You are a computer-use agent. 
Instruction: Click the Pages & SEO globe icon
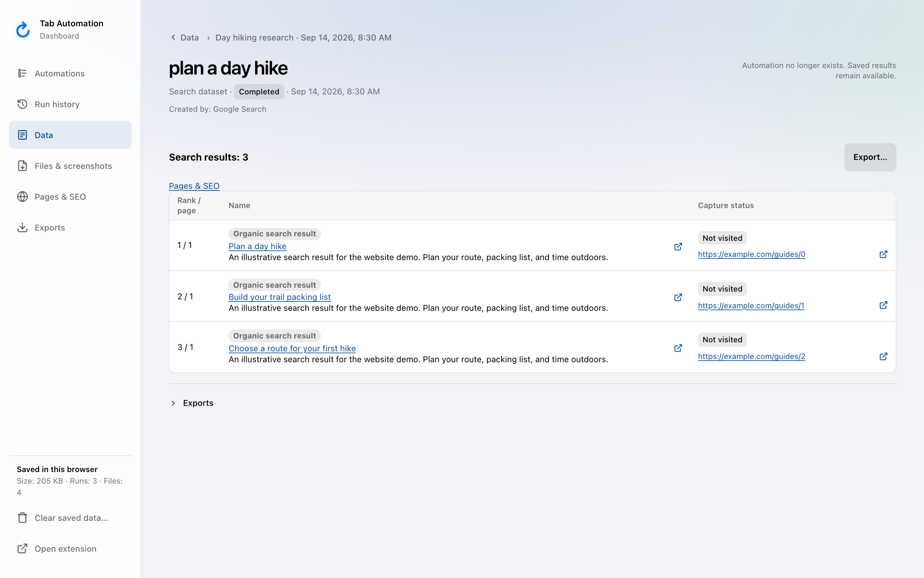click(x=22, y=197)
